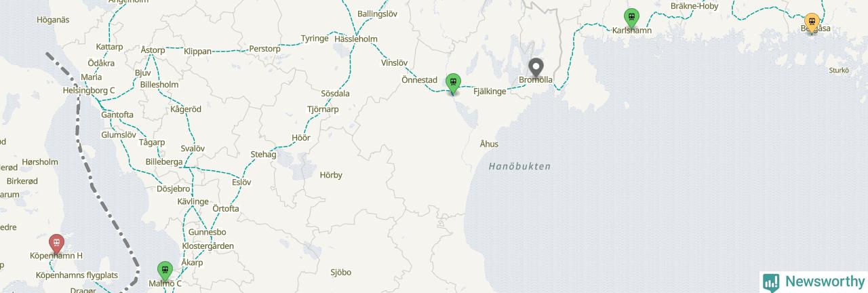Viewport: 868px width, 293px height.
Task: Click the Hörby town label
Action: (331, 175)
